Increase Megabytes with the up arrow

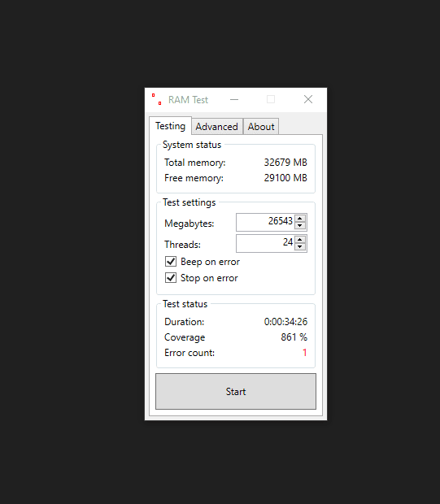click(300, 218)
